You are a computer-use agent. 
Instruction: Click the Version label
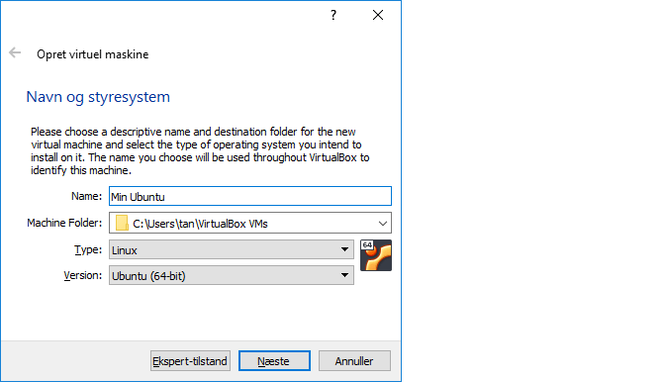click(83, 275)
